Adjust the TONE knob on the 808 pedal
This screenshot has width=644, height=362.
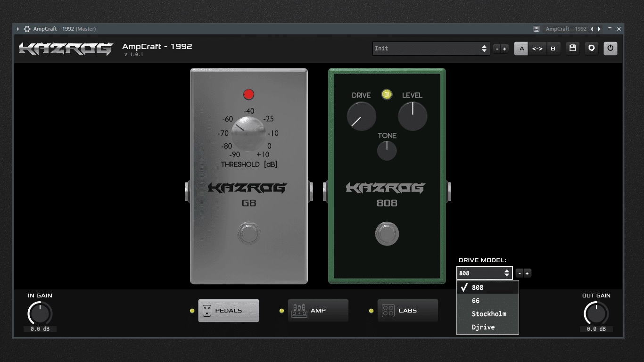387,151
